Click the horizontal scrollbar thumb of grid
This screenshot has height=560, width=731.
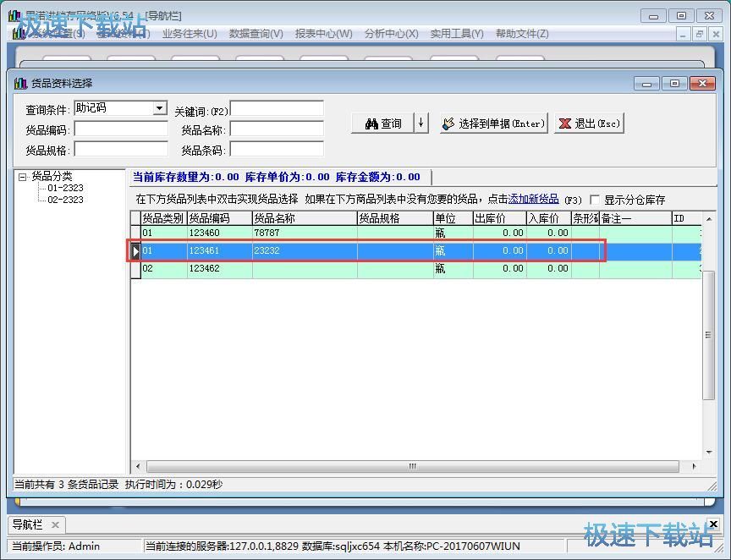coord(413,466)
